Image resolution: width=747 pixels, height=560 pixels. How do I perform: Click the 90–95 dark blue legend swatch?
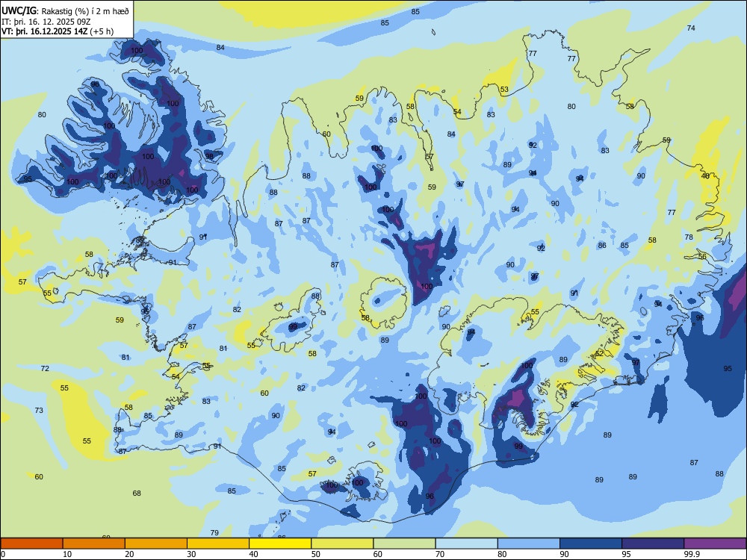pos(591,544)
